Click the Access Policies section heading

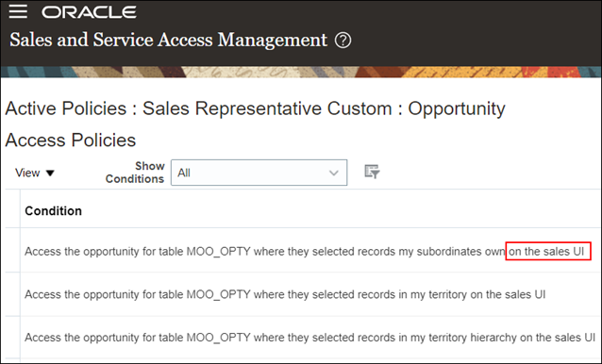pos(70,140)
